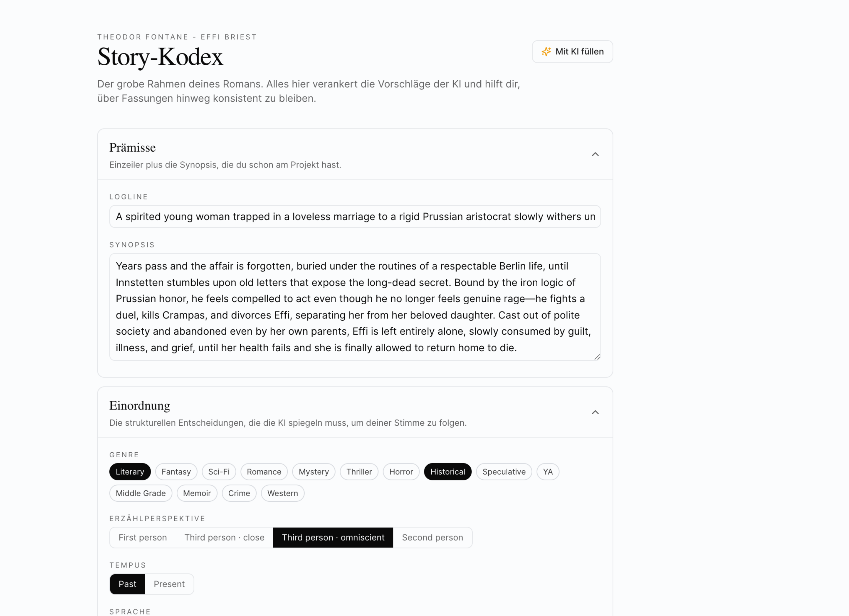The width and height of the screenshot is (849, 616).
Task: Toggle the Fantasy genre chip
Action: click(x=176, y=472)
